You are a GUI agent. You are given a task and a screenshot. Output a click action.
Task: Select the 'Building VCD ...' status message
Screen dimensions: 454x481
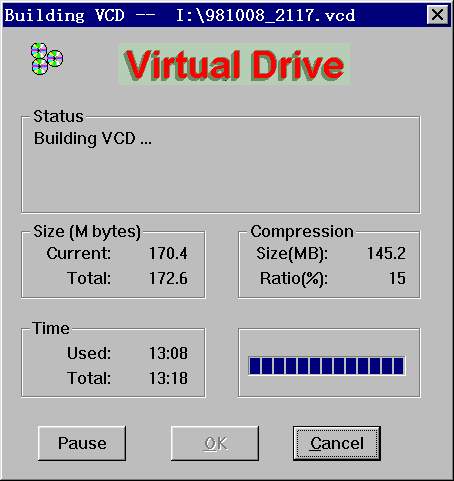pyautogui.click(x=93, y=138)
